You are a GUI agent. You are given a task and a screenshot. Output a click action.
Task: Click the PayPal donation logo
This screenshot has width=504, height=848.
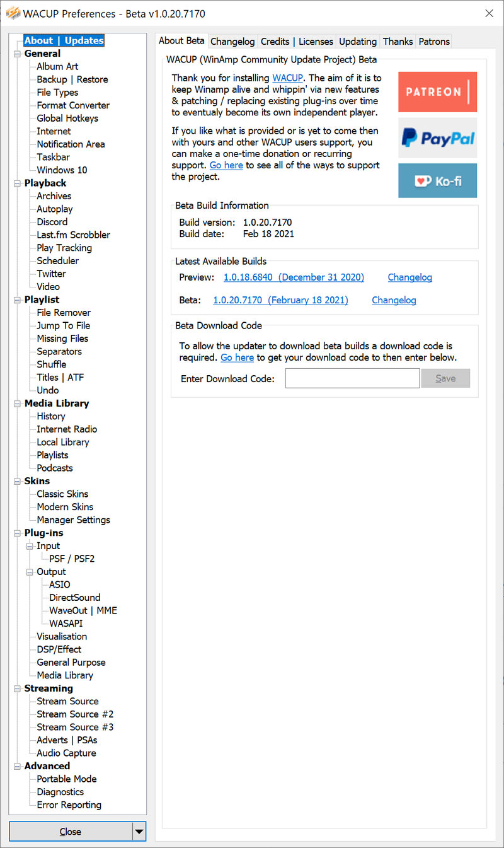[437, 137]
